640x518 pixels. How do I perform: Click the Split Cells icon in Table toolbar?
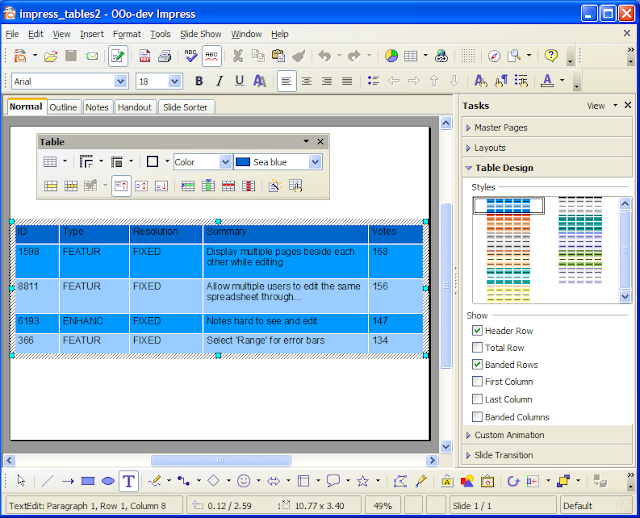[71, 186]
